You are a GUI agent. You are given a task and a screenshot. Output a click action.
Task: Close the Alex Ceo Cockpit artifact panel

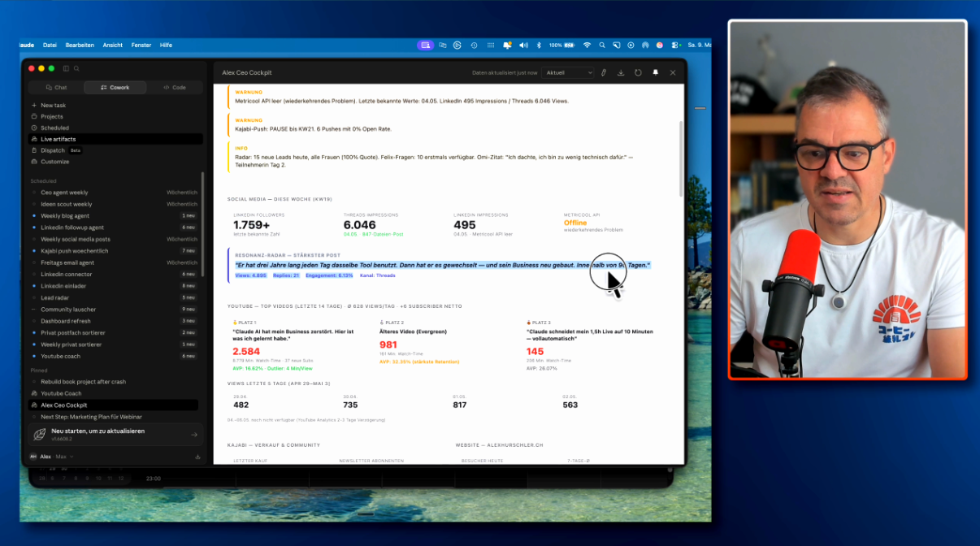point(673,72)
